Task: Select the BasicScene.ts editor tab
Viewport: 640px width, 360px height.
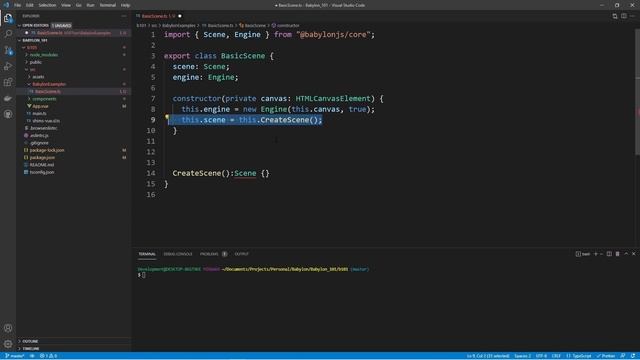Action: point(158,16)
